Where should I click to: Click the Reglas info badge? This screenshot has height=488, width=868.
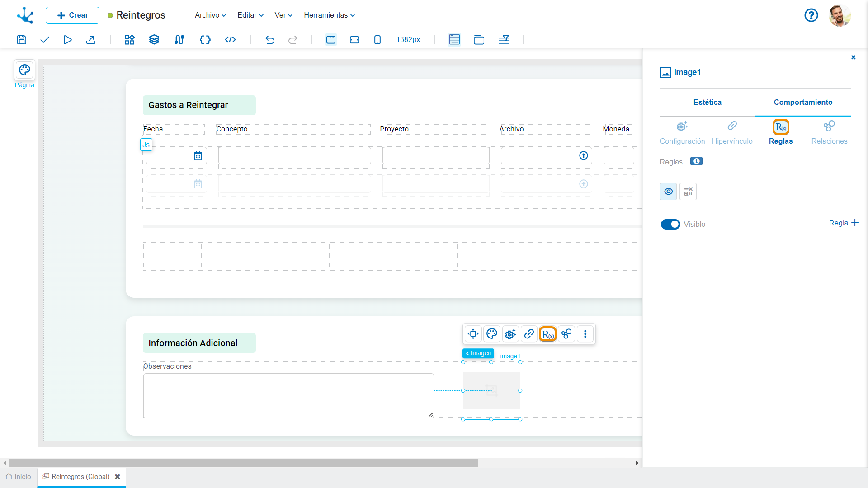tap(696, 161)
